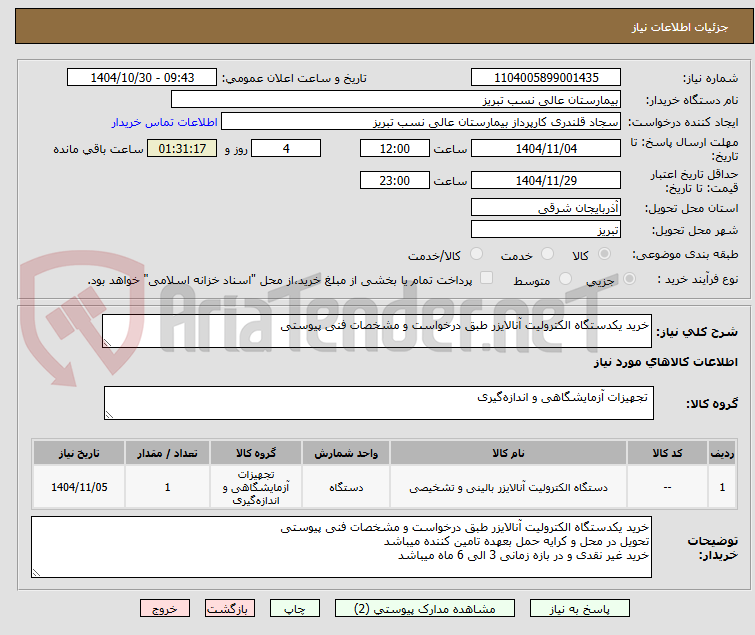Viewport: 755px width, 635px height.
Task: Click the نام کالا column header
Action: (x=508, y=453)
